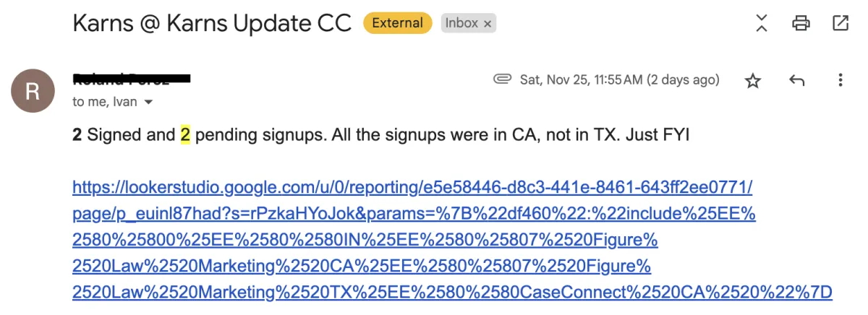
Task: Click the "Karns @ Karns Update CC" subject
Action: 212,23
